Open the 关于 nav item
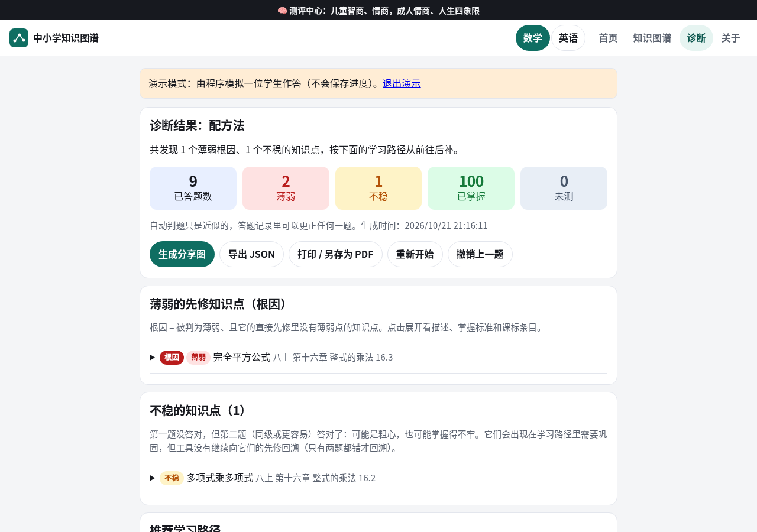 click(731, 38)
